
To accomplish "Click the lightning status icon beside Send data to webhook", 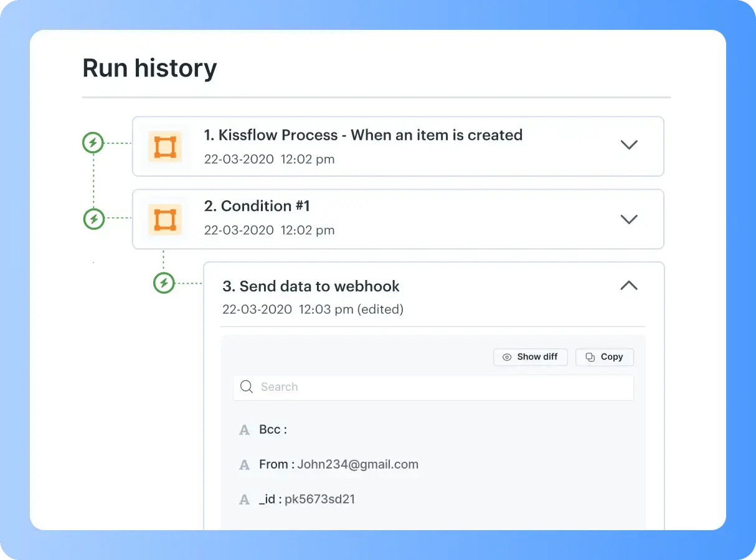I will point(164,283).
